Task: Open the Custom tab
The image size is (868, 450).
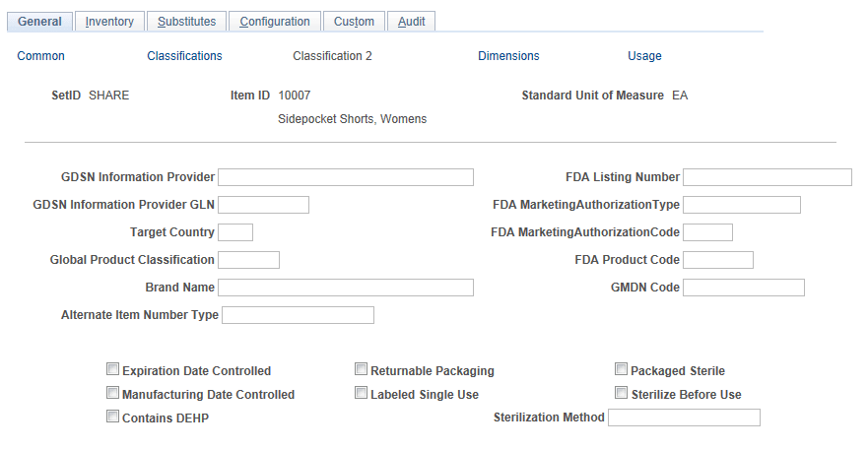Action: tap(354, 22)
